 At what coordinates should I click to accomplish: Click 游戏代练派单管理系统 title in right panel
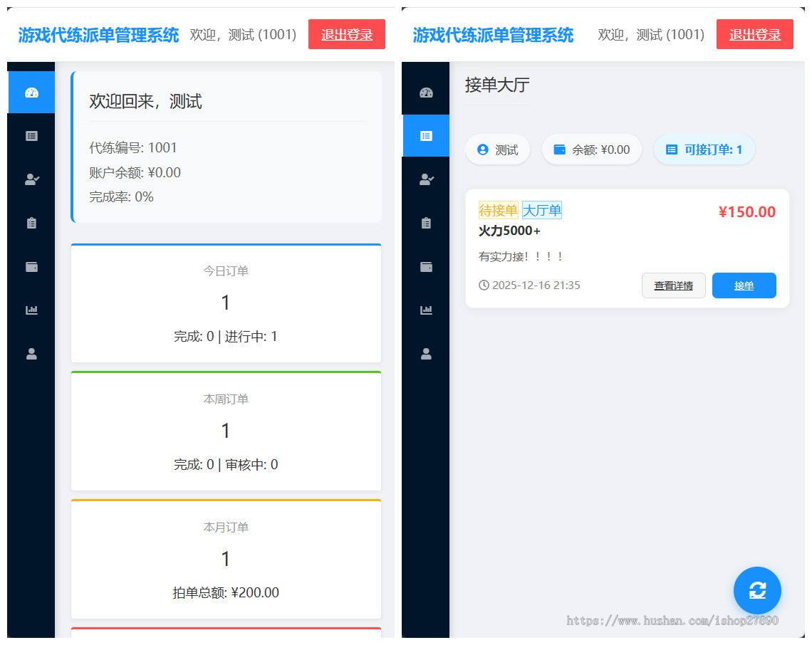click(x=493, y=35)
